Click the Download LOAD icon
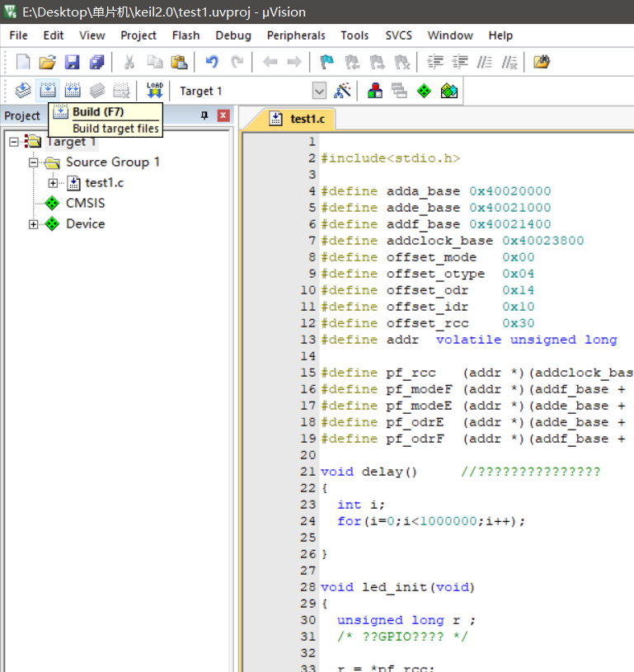 pyautogui.click(x=154, y=91)
